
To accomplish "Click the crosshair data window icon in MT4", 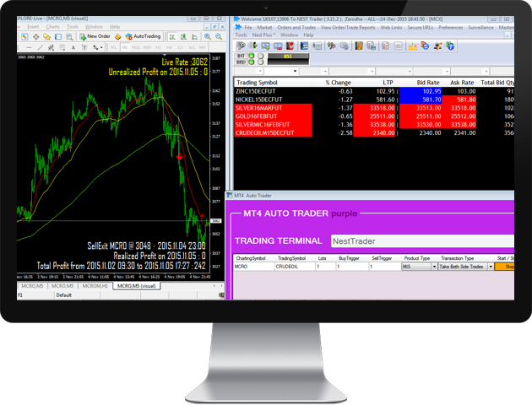I will [35, 36].
